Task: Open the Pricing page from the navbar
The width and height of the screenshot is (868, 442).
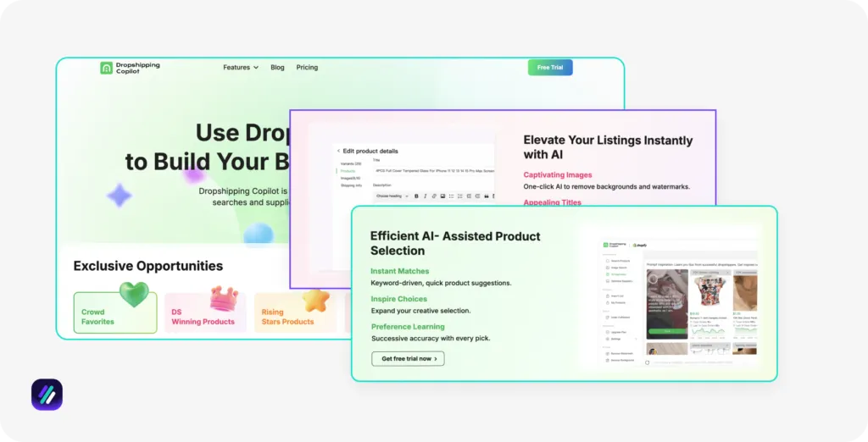Action: pyautogui.click(x=307, y=68)
